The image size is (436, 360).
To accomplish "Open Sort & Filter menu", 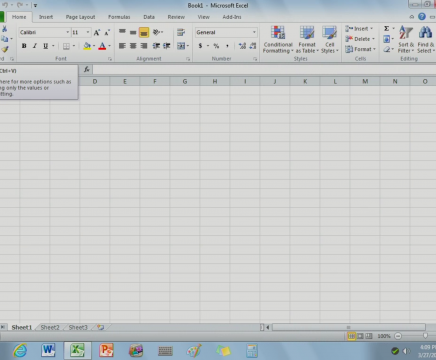I will pyautogui.click(x=406, y=39).
